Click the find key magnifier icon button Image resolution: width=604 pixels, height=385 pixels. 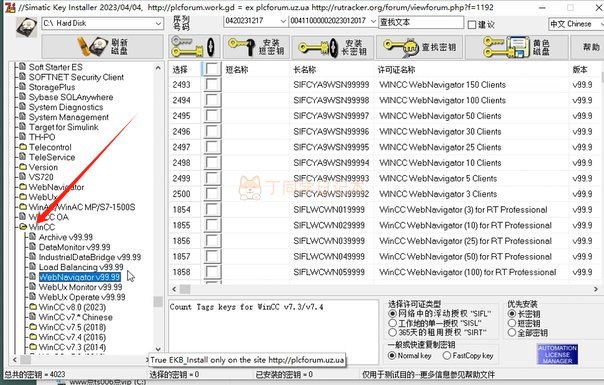(419, 47)
